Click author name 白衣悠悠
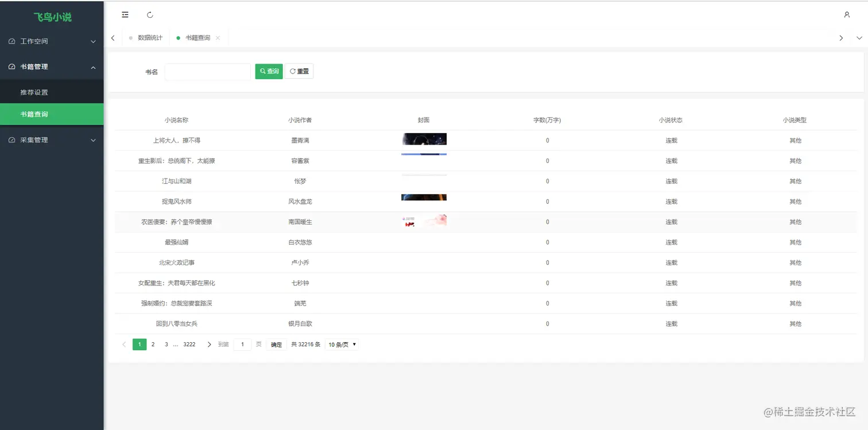Viewport: 868px width, 430px height. [300, 242]
